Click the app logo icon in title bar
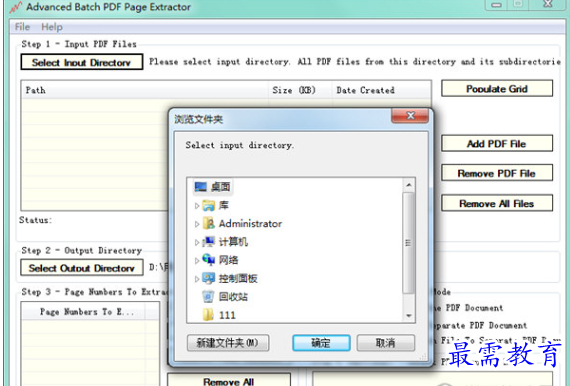Screen dimensions: 570x386 click(x=16, y=7)
